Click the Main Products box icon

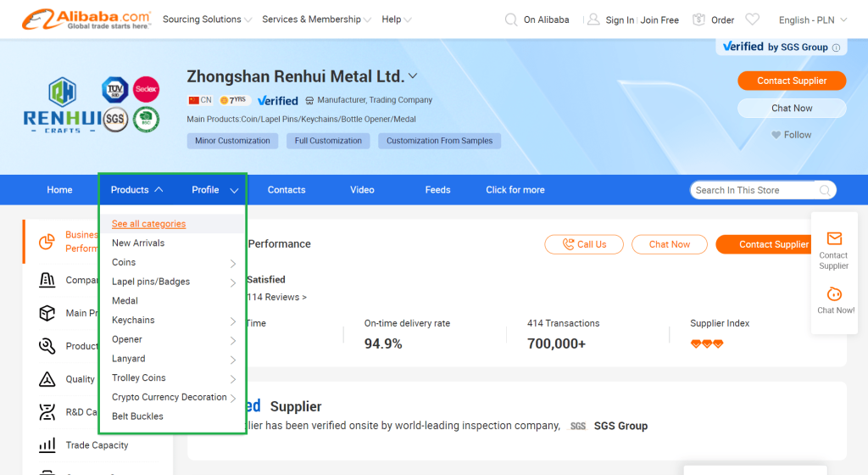[x=47, y=313]
